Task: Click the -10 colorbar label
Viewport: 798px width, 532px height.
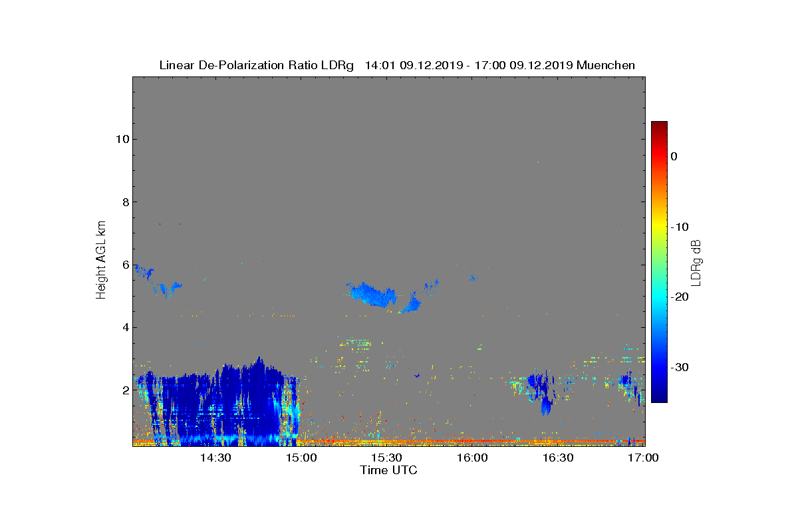Action: 680,227
